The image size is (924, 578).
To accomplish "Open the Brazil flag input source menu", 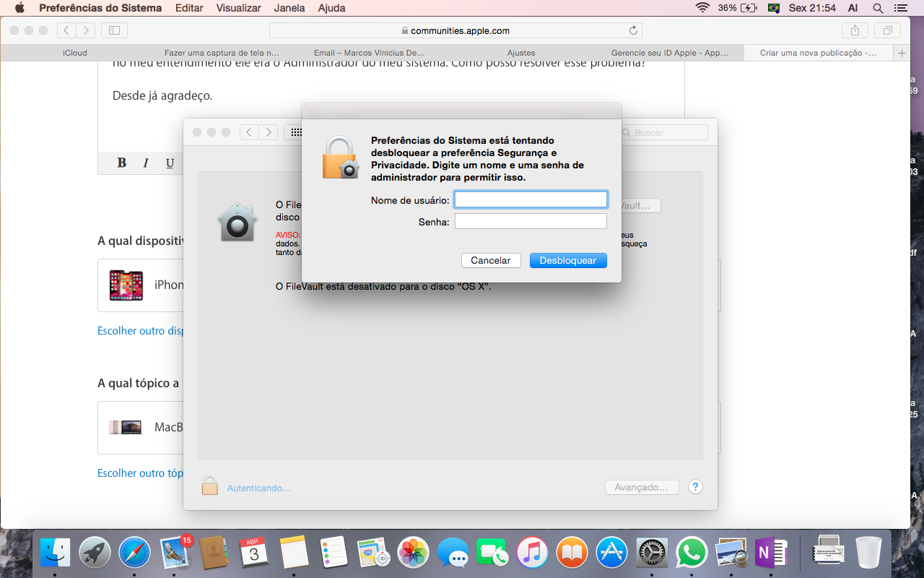I will tap(774, 8).
